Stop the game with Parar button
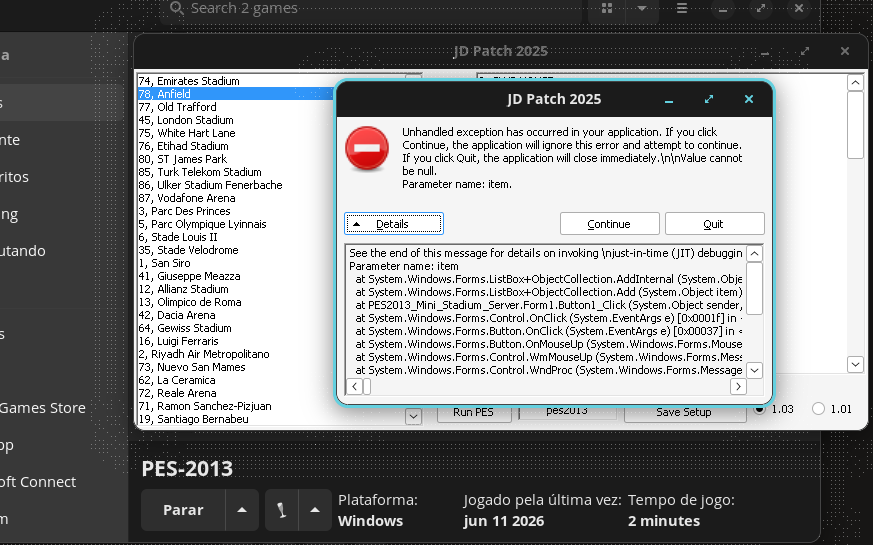This screenshot has width=873, height=545. point(183,510)
